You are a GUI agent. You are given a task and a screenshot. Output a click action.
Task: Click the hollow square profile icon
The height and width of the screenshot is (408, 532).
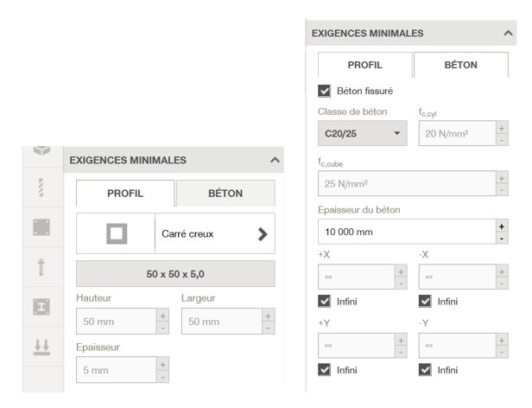[117, 233]
